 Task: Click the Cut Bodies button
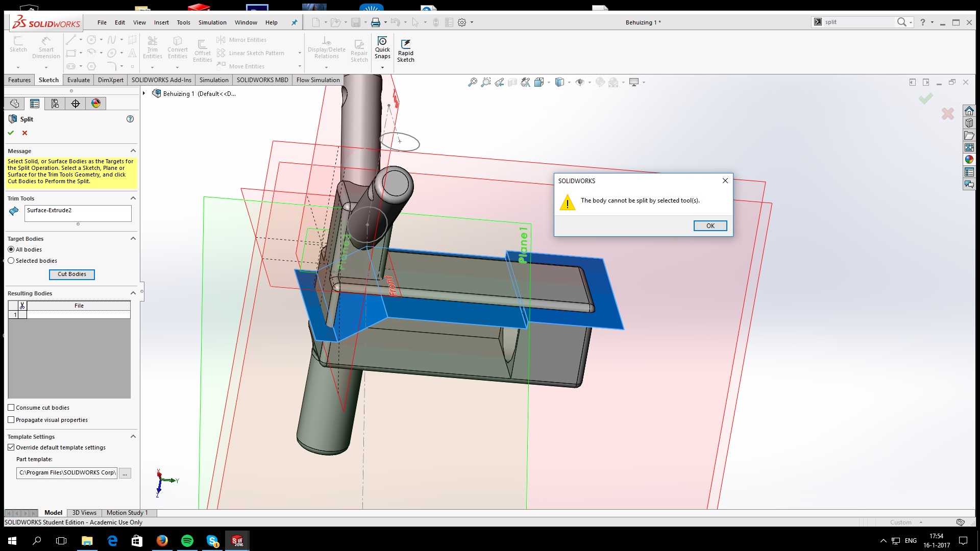click(72, 274)
